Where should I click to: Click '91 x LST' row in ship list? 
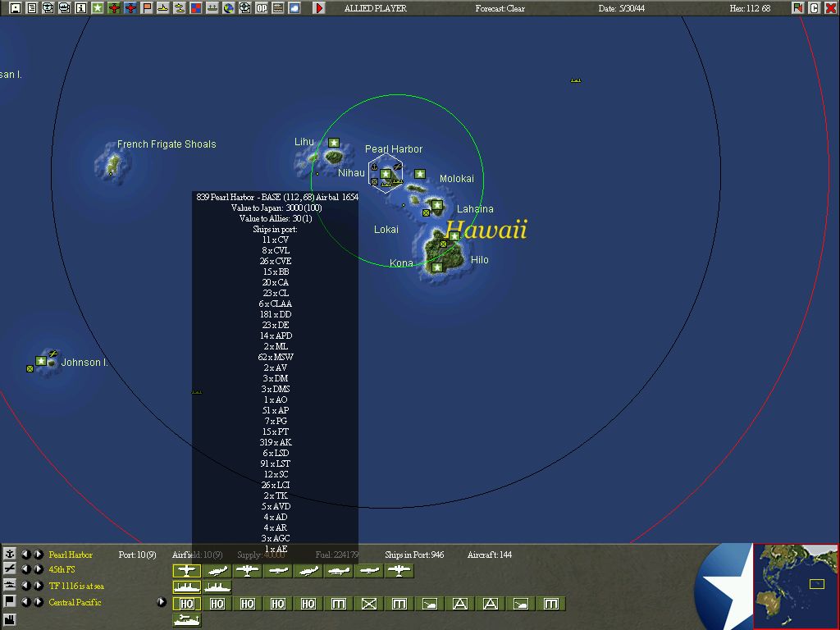coord(276,463)
